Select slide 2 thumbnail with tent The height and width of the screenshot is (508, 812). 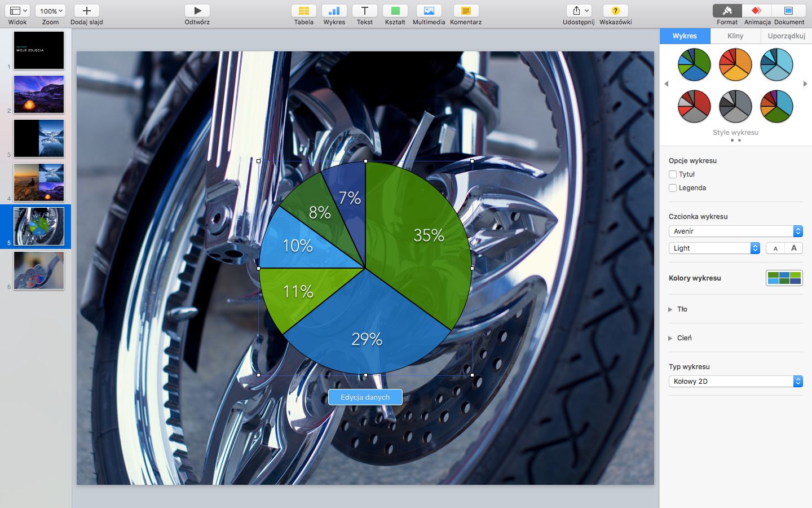tap(39, 94)
